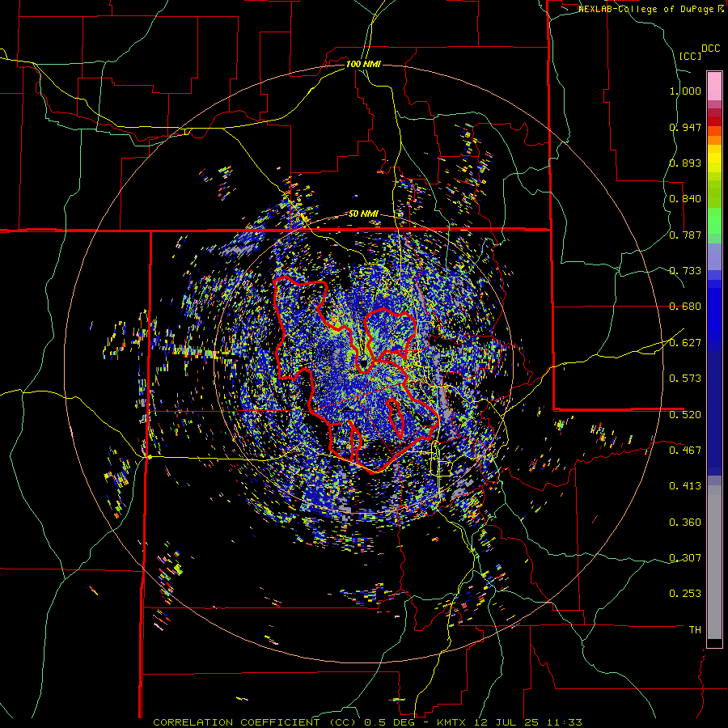Click the 0.307 scale value

[685, 557]
